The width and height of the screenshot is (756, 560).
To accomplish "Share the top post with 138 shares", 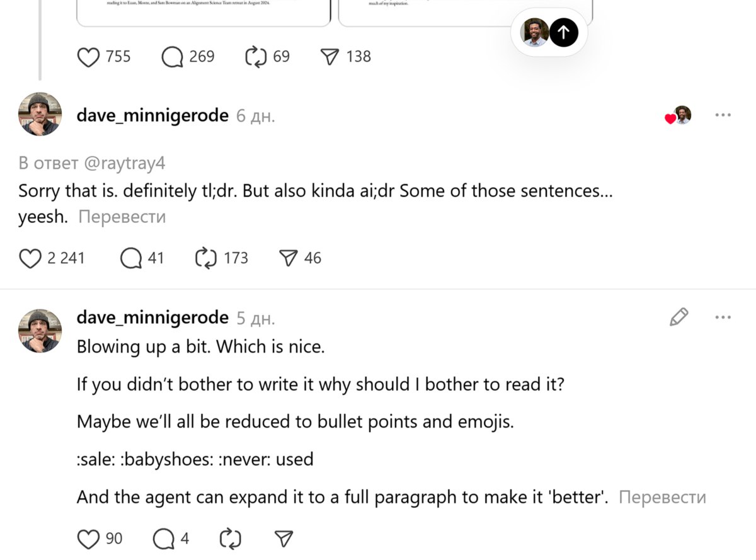I will [330, 57].
